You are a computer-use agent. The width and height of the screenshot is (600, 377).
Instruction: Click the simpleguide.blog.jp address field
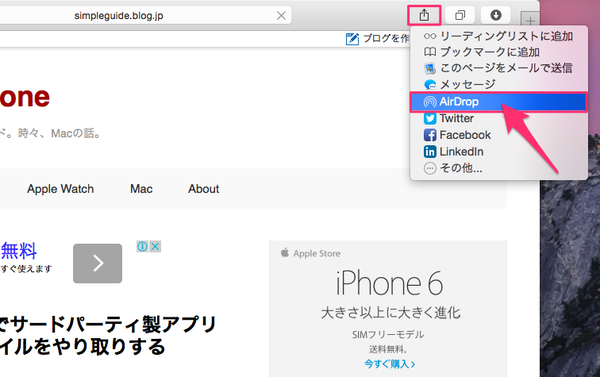coord(119,16)
